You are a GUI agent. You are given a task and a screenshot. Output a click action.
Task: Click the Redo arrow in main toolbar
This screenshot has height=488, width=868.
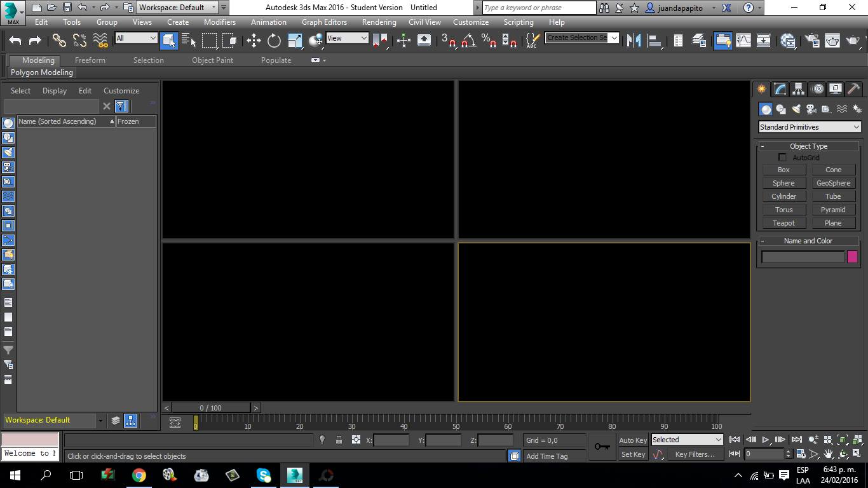(x=36, y=41)
